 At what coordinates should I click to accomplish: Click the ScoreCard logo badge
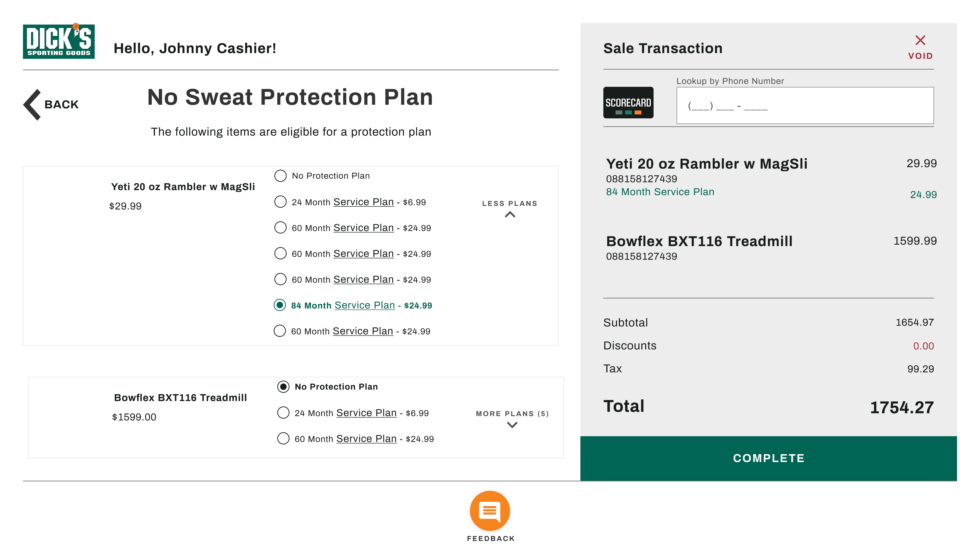tap(628, 103)
